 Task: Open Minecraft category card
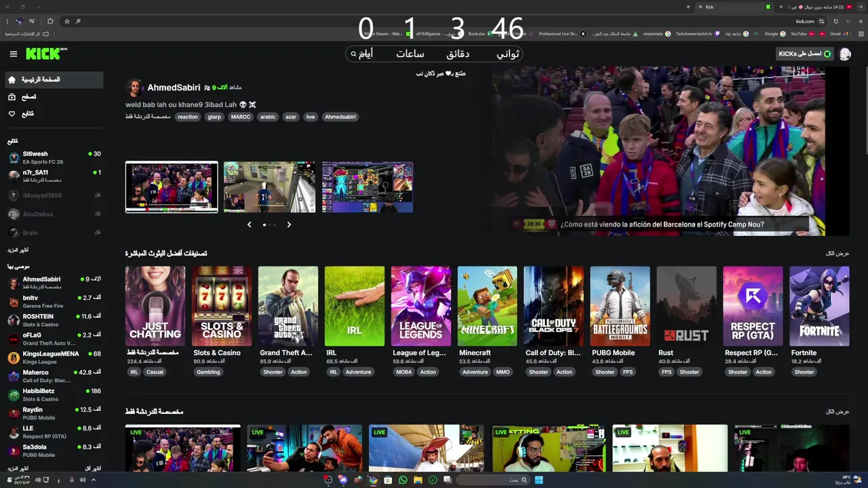488,306
